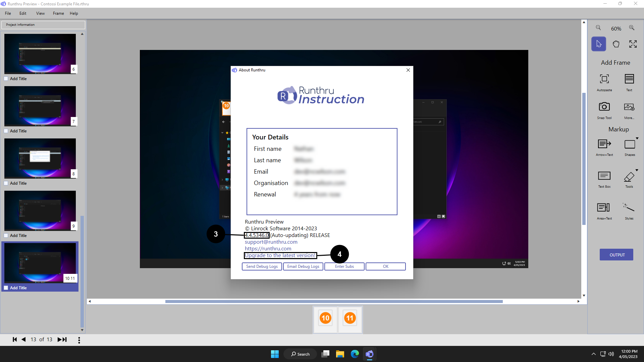The width and height of the screenshot is (644, 362).
Task: Click the Send Debug Logs button
Action: (x=262, y=266)
